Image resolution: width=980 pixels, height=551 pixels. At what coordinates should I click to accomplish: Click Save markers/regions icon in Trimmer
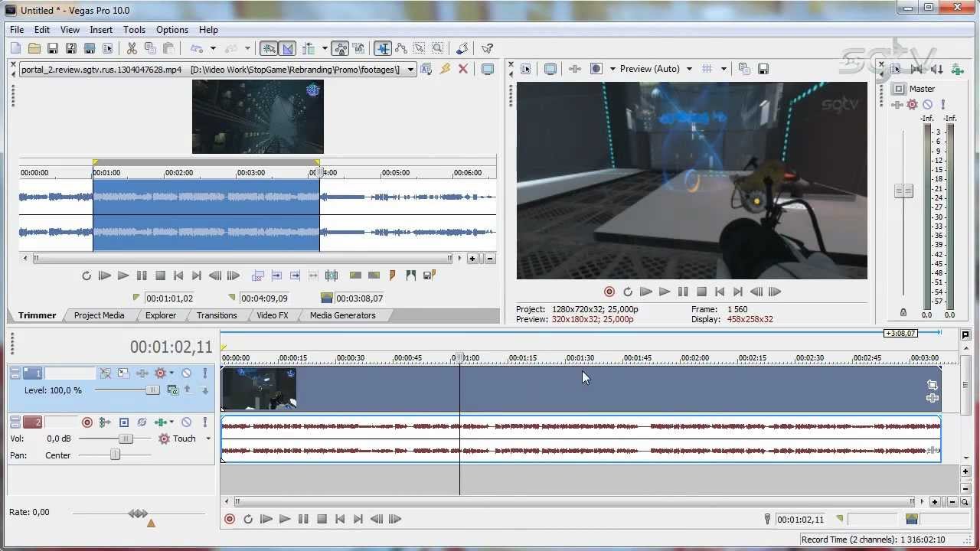point(430,275)
